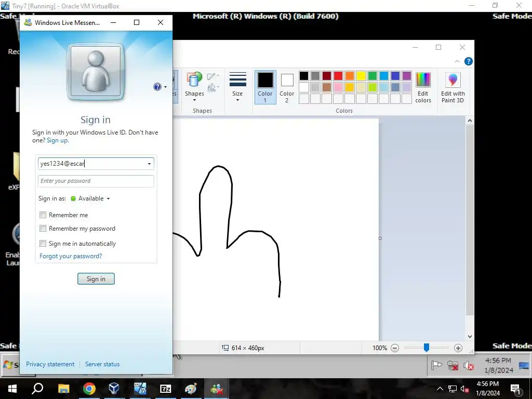Screen dimensions: 532x399
Task: Open the host notification center icon
Action: 516,389
